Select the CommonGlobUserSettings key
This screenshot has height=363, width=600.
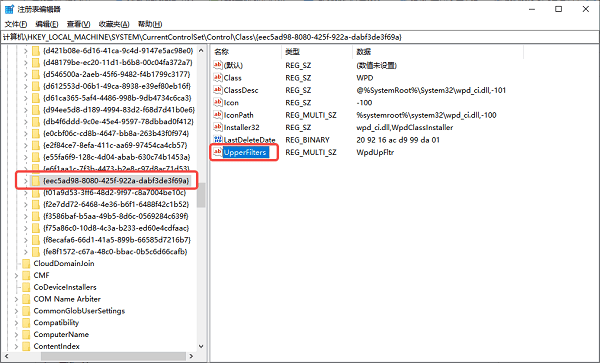pos(79,311)
